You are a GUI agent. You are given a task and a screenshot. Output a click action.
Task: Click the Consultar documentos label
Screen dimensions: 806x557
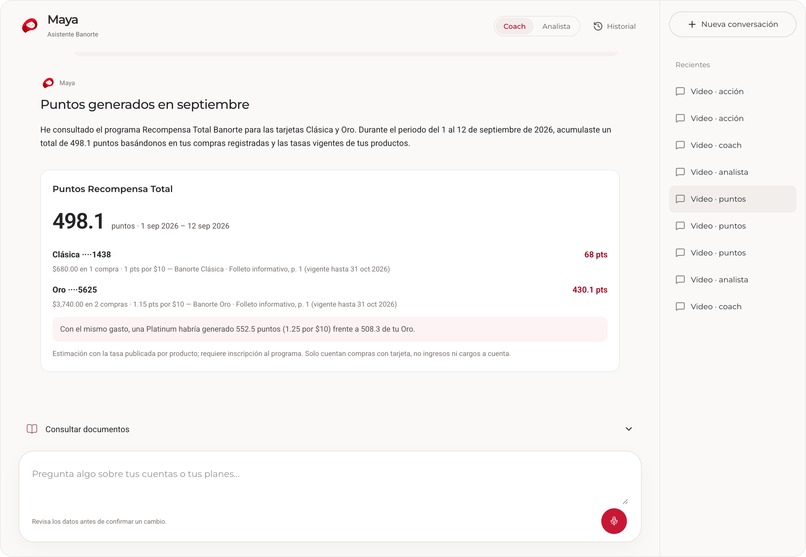click(87, 429)
